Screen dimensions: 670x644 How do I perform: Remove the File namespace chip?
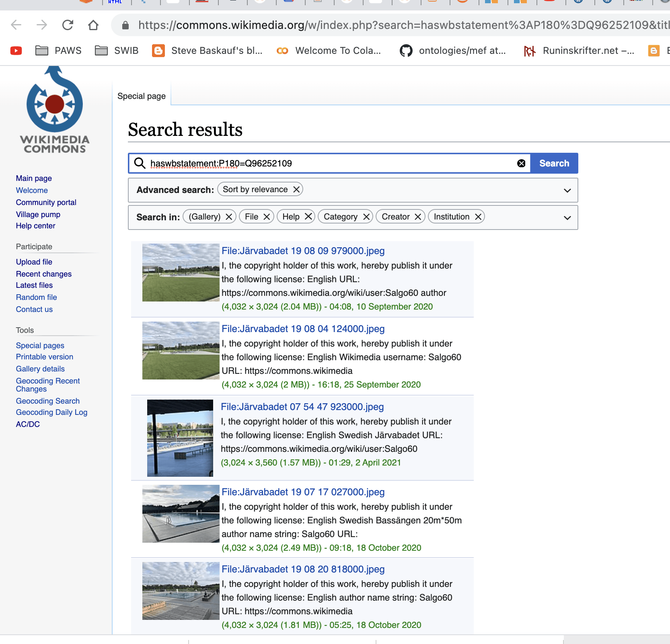coord(267,217)
